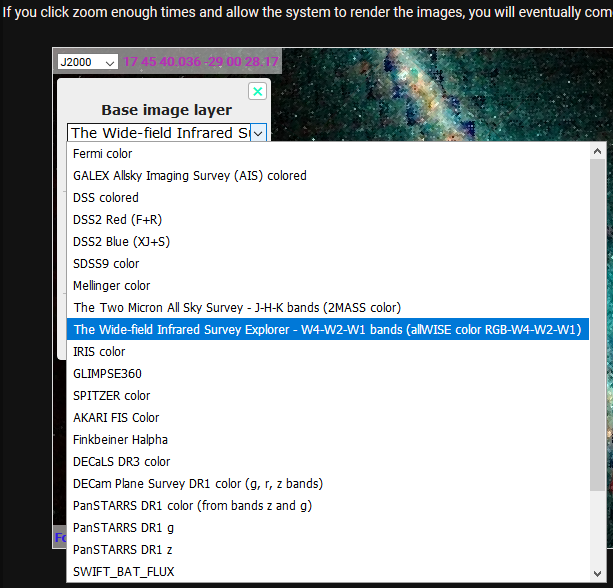This screenshot has height=588, width=613.
Task: Choose DECaLS DR3 color option
Action: (x=122, y=462)
